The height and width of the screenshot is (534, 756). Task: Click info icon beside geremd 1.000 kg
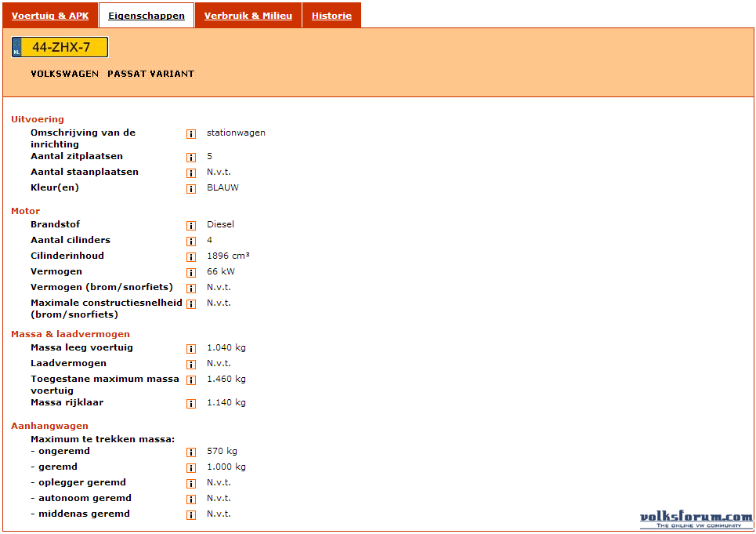click(191, 468)
